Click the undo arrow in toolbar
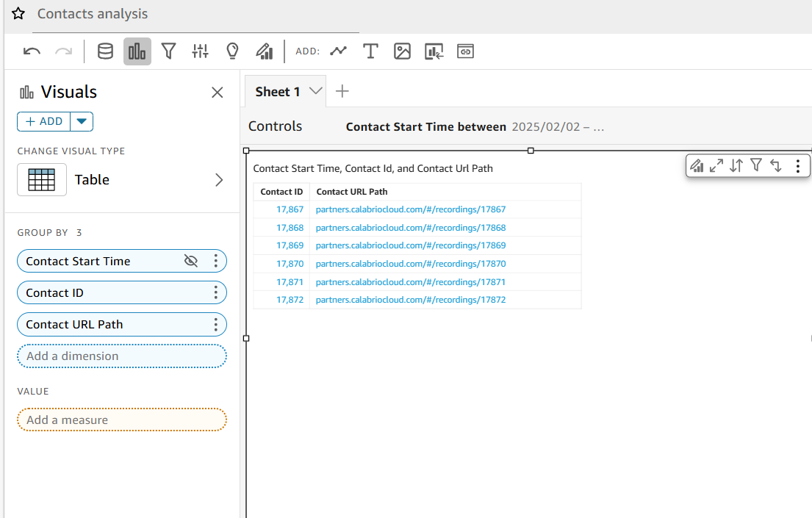 click(x=32, y=51)
